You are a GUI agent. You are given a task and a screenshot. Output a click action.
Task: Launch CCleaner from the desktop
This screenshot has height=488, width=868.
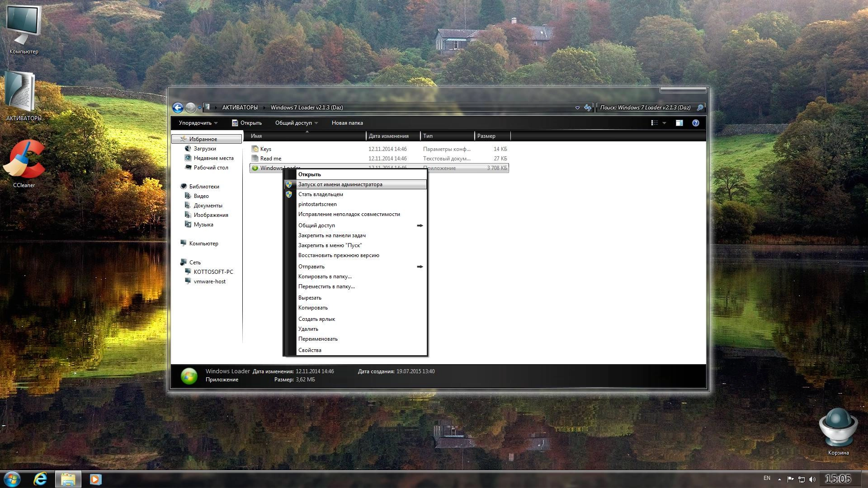coord(24,164)
